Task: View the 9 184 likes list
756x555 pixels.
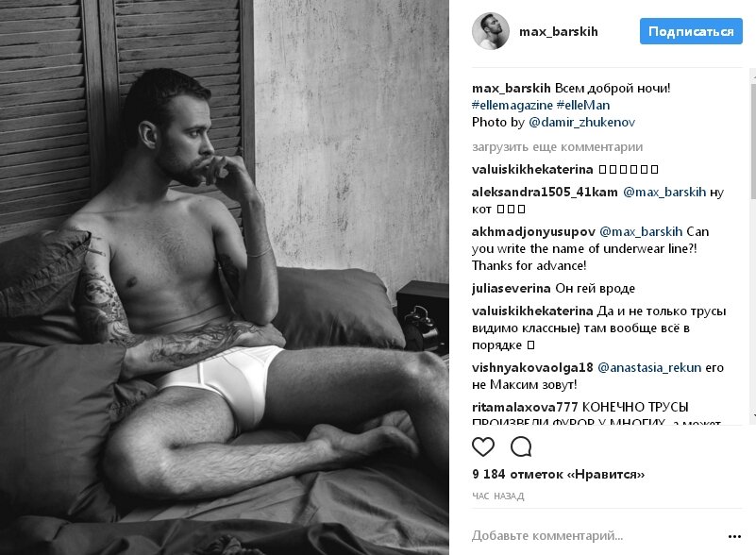Action: [559, 475]
